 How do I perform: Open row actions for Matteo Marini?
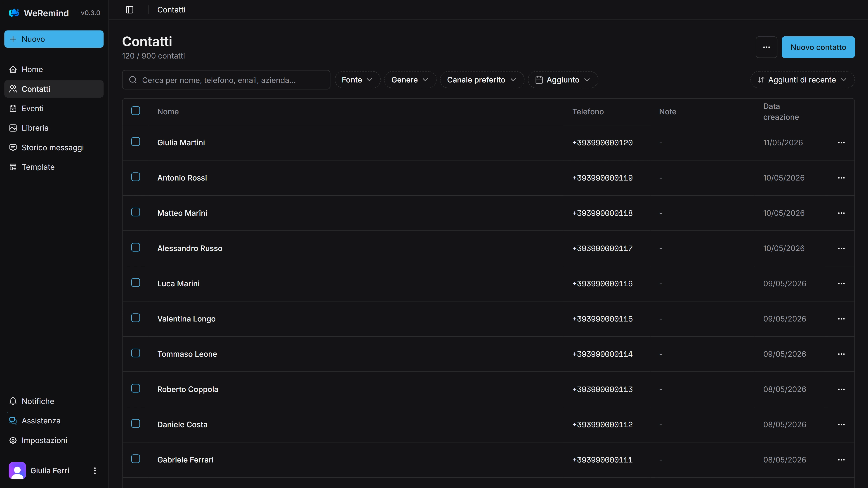841,213
